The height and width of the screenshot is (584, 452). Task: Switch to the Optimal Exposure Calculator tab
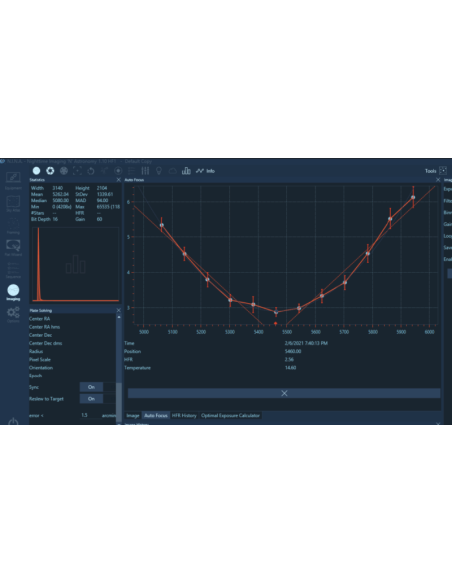coord(230,415)
